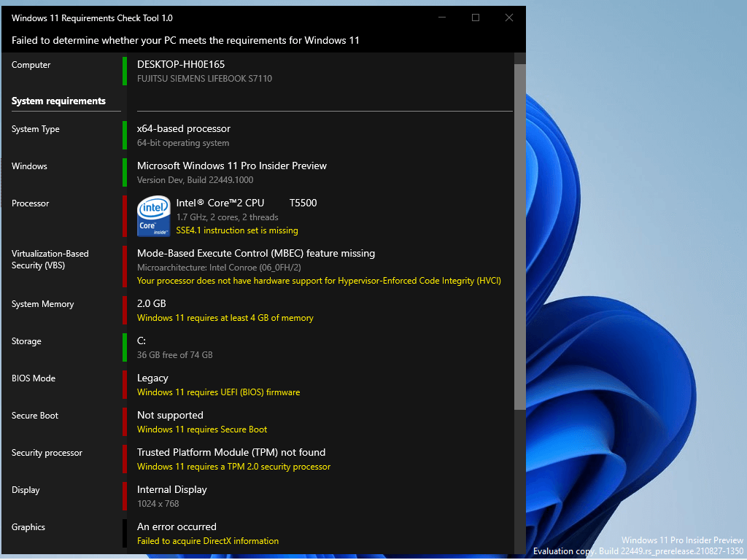747x560 pixels.
Task: Click 'Failed to acquire DirectX information' message
Action: [x=208, y=541]
